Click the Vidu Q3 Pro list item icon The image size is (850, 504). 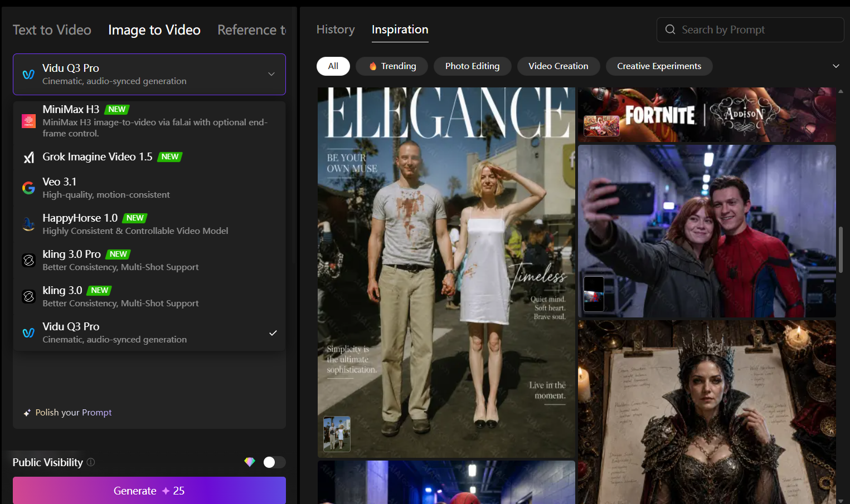(x=28, y=333)
